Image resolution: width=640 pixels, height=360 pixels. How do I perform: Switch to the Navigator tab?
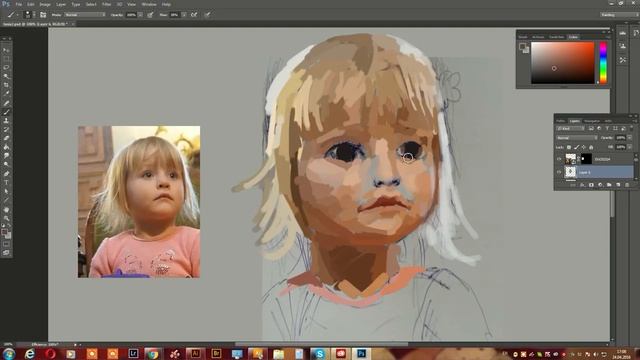pyautogui.click(x=592, y=121)
